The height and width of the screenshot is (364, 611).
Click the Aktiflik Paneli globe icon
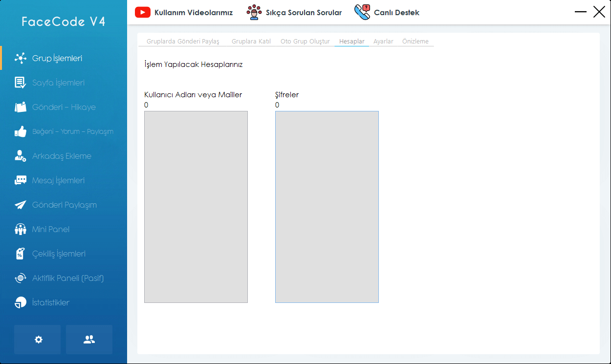(21, 278)
